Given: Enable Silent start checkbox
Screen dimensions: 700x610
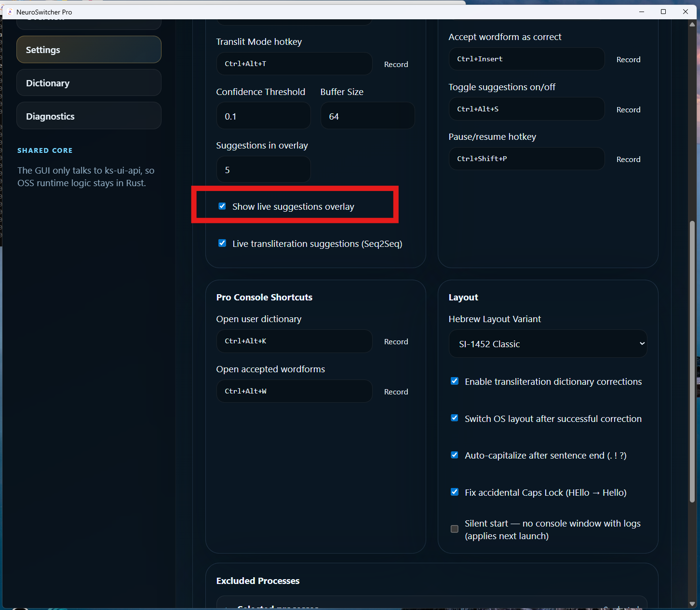Looking at the screenshot, I should (455, 529).
